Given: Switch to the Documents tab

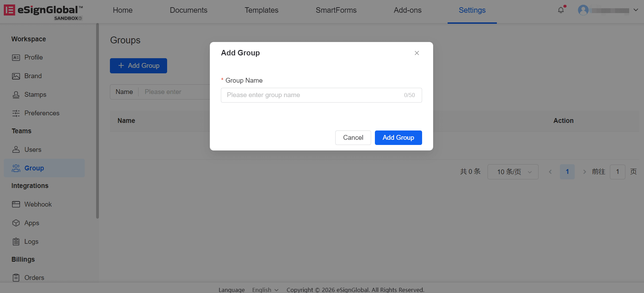Looking at the screenshot, I should click(188, 10).
